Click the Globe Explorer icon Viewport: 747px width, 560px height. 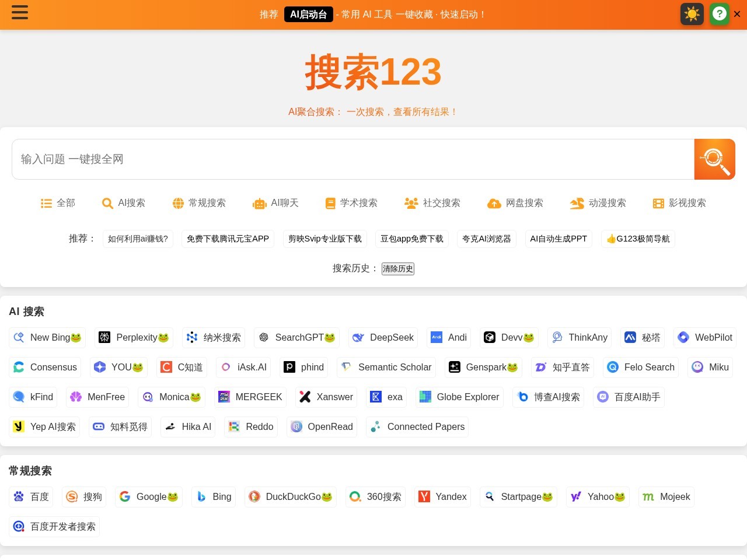pyautogui.click(x=425, y=397)
